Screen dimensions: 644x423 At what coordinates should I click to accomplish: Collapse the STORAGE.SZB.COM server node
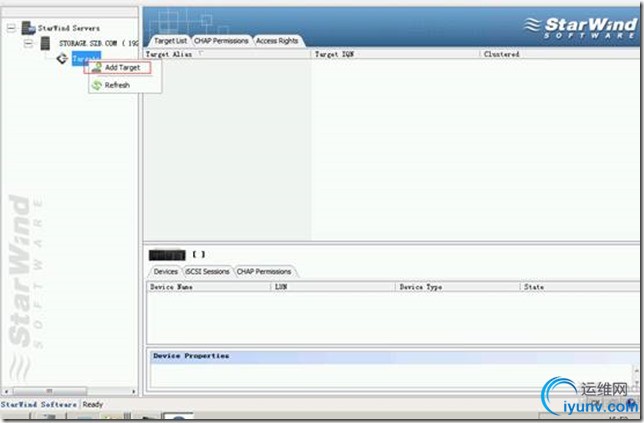coord(28,43)
